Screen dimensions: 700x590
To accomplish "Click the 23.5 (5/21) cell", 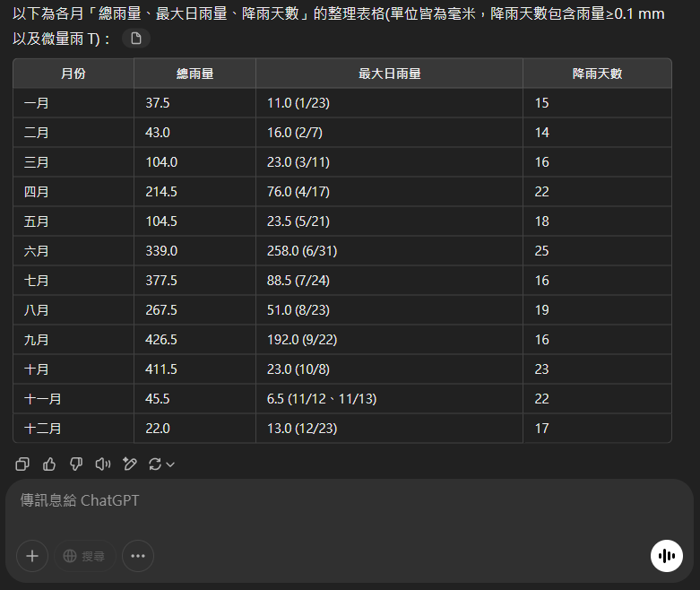I will click(390, 221).
